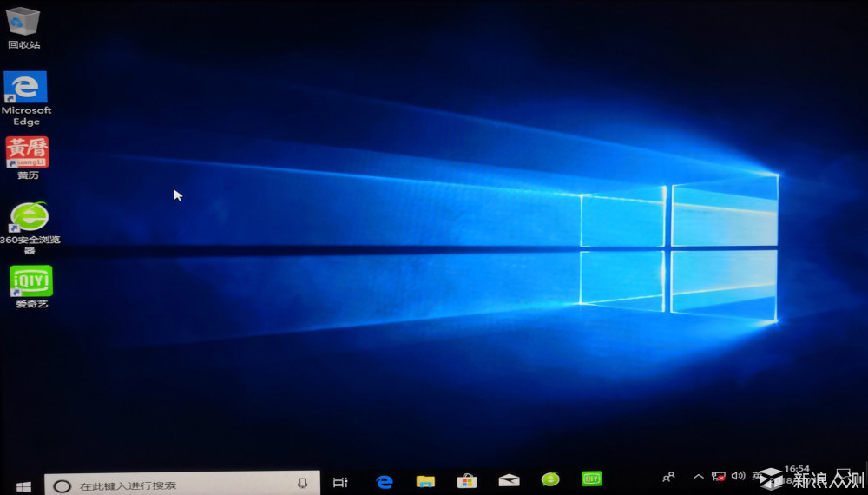Click the taskbar search box
The width and height of the screenshot is (868, 495).
click(182, 484)
